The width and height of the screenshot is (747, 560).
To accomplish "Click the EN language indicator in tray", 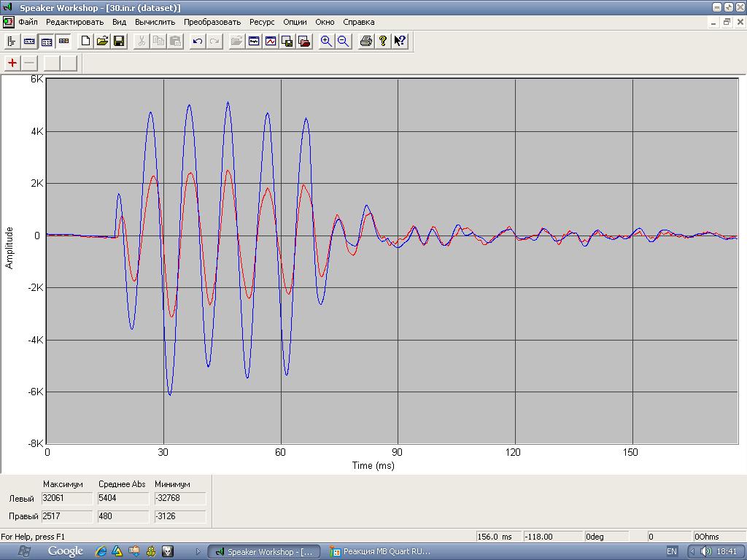I will tap(672, 552).
